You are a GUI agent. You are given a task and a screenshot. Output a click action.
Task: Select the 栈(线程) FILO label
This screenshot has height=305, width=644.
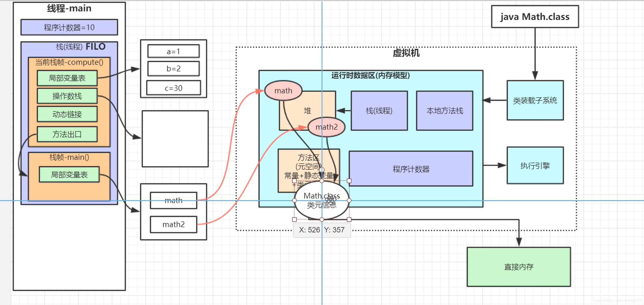[81, 47]
